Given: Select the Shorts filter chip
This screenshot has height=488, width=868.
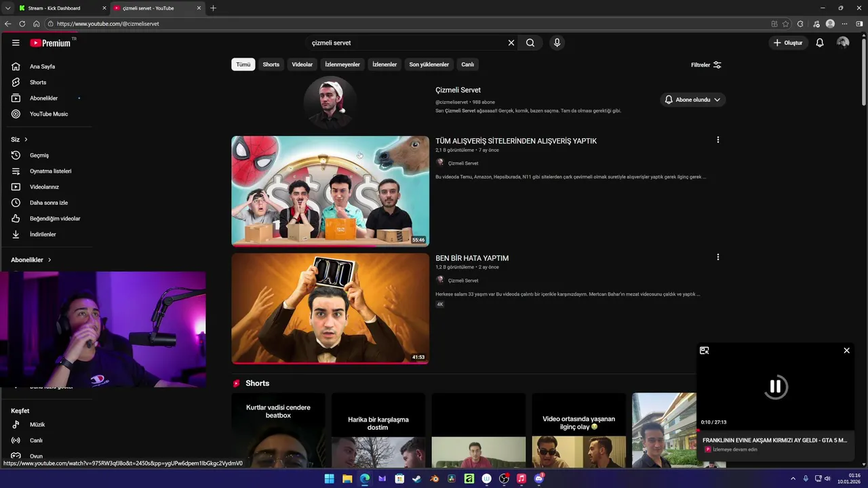Looking at the screenshot, I should (x=271, y=64).
